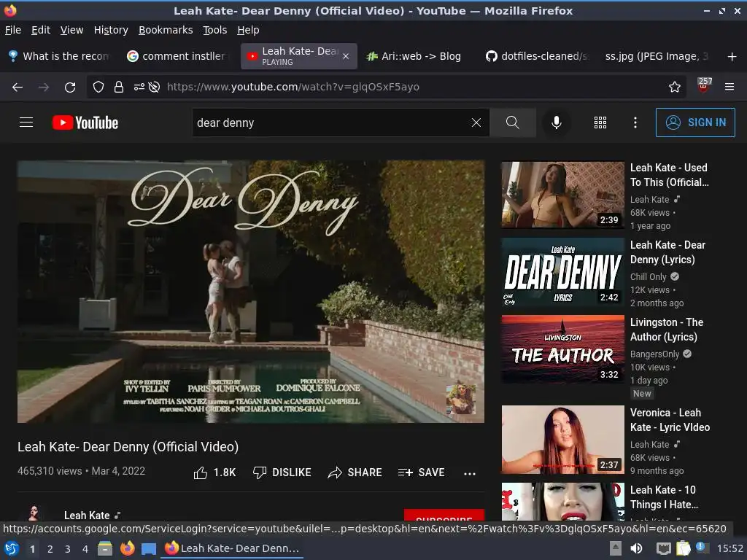The height and width of the screenshot is (560, 747).
Task: Click the SIGN IN button
Action: click(695, 122)
